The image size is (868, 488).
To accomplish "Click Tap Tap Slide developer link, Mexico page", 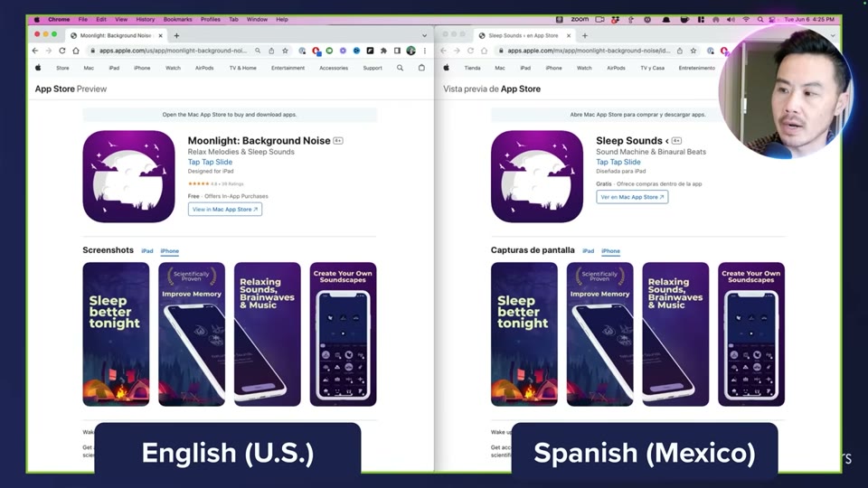I will 618,162.
